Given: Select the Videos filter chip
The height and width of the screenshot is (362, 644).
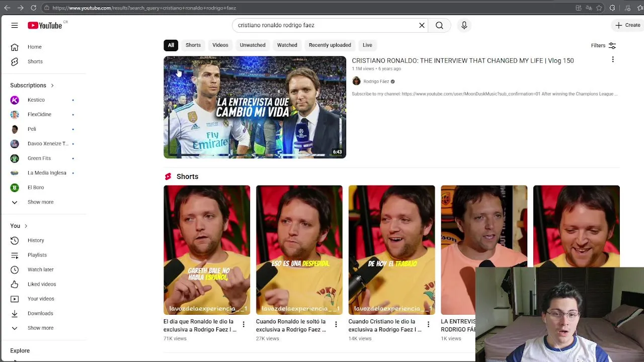Looking at the screenshot, I should 220,45.
